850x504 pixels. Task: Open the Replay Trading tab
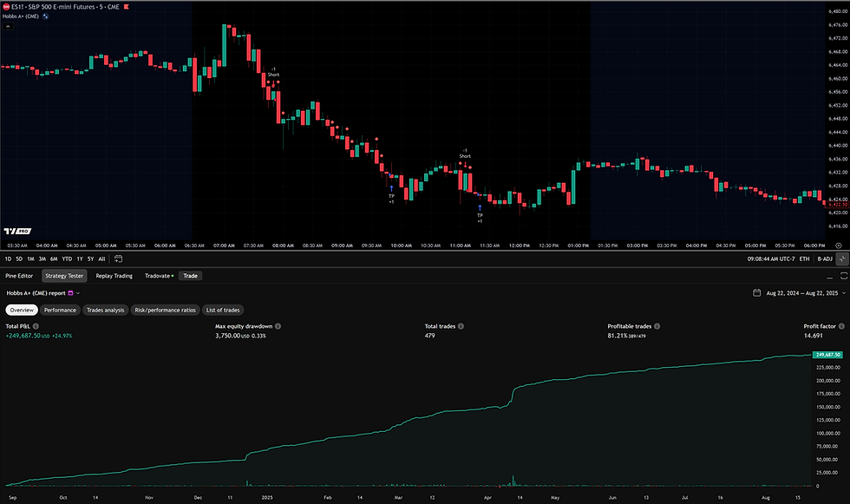click(114, 276)
